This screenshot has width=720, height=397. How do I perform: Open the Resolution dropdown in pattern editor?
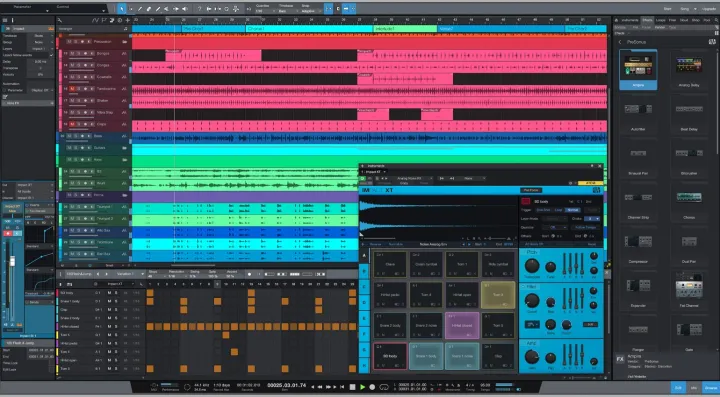click(x=176, y=276)
